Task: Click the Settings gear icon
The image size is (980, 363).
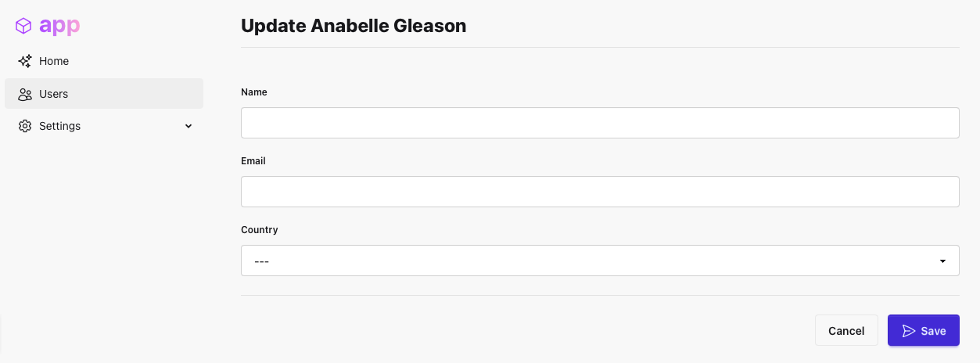Action: coord(25,126)
